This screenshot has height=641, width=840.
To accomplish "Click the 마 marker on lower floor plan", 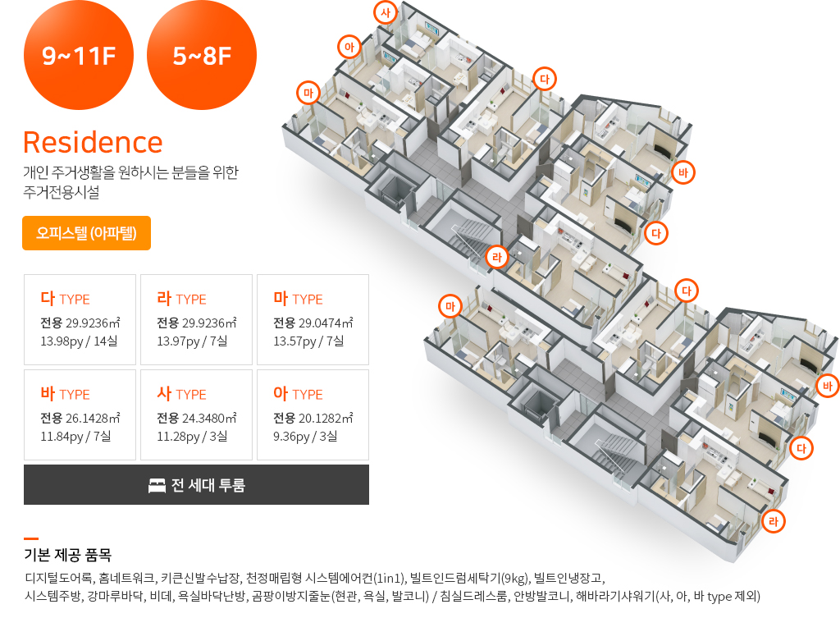I will [450, 307].
